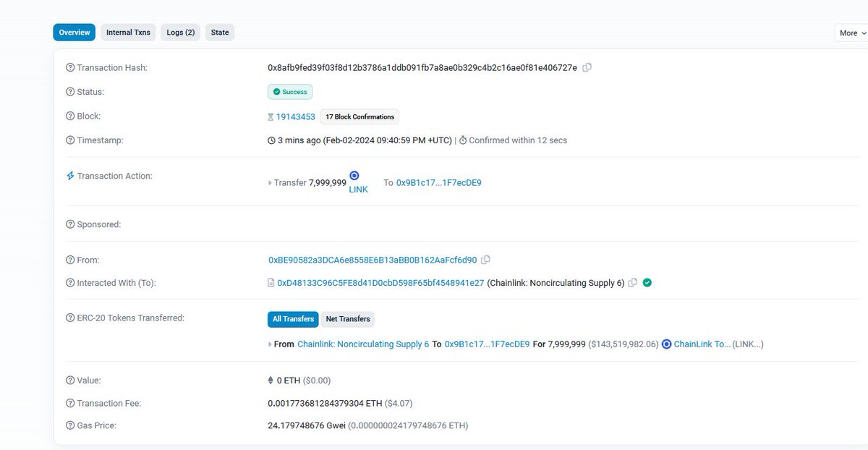Open 0x9B1c17...1F7ecDE9 in the token transfer row
868x450 pixels.
(x=487, y=344)
